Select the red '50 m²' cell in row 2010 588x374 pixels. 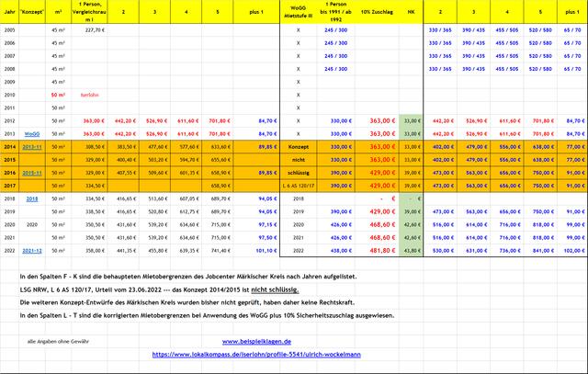pos(58,95)
